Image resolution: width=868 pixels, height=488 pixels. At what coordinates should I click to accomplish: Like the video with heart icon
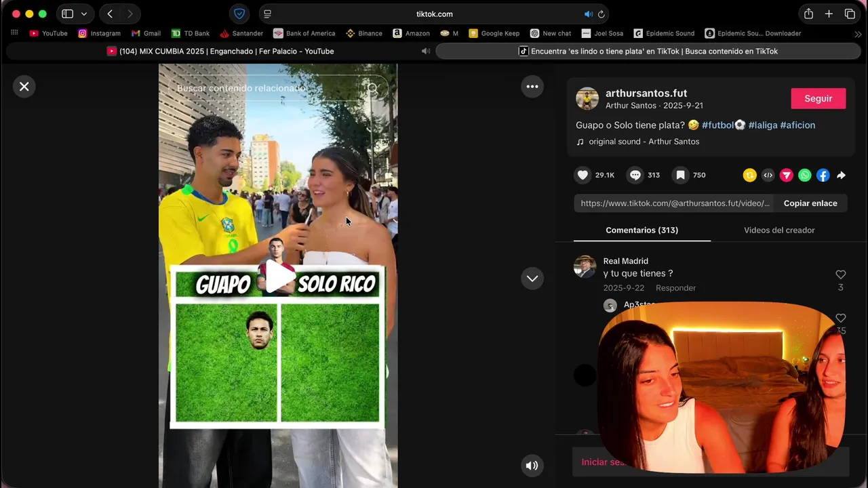point(583,175)
